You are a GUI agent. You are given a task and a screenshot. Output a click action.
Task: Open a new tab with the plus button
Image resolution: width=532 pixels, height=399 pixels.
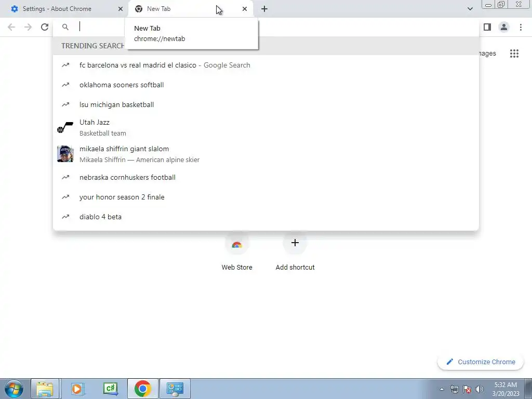coord(264,9)
